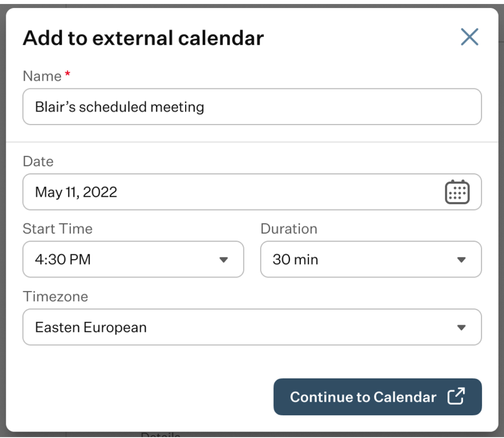Click the May 11, 2022 date text

click(76, 192)
